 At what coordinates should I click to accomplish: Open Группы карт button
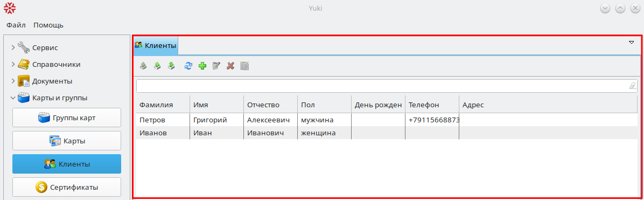(67, 118)
